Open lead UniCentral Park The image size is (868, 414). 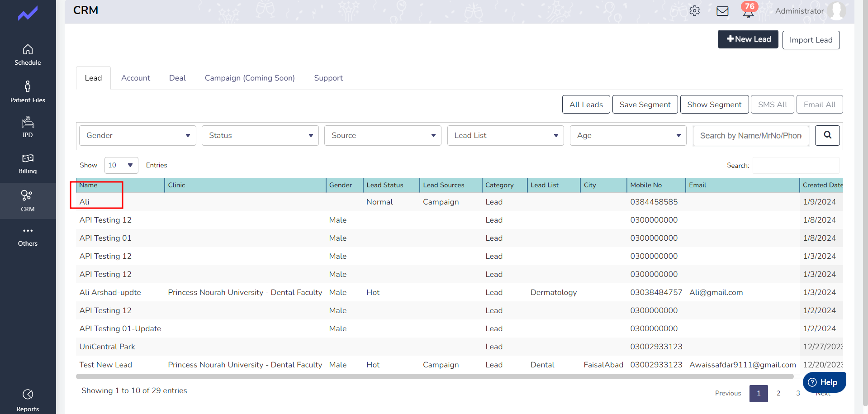107,347
